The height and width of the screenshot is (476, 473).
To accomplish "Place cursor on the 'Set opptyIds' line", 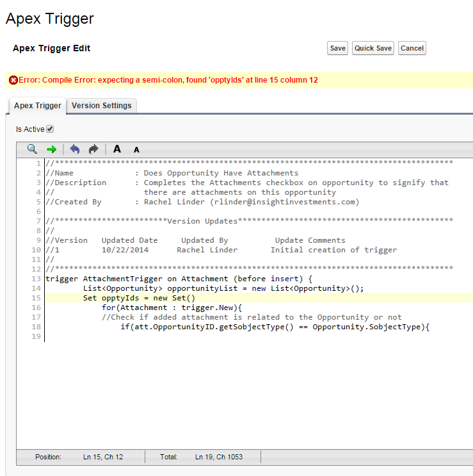I will click(x=139, y=298).
